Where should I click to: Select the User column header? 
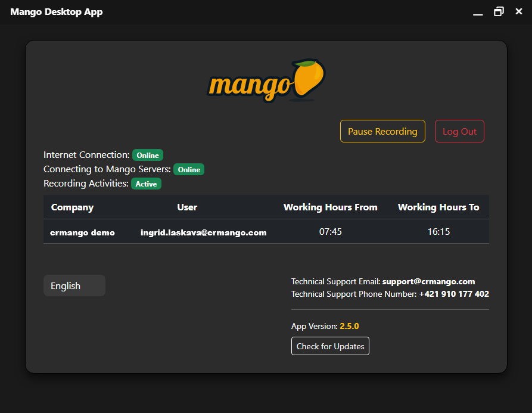(187, 207)
